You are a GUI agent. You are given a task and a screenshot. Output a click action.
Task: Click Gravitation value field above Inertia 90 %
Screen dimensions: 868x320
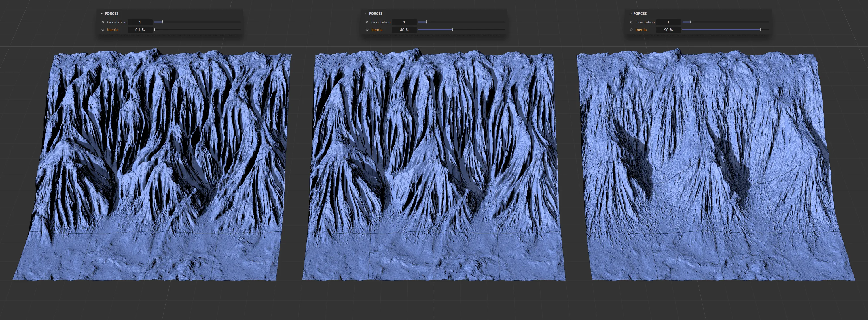668,22
